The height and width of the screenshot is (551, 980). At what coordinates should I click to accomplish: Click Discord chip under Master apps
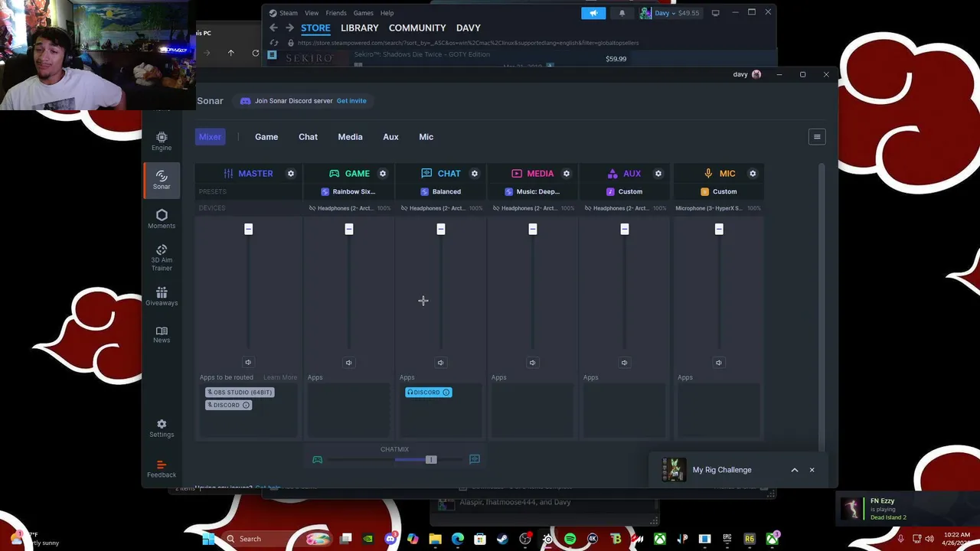tap(228, 406)
